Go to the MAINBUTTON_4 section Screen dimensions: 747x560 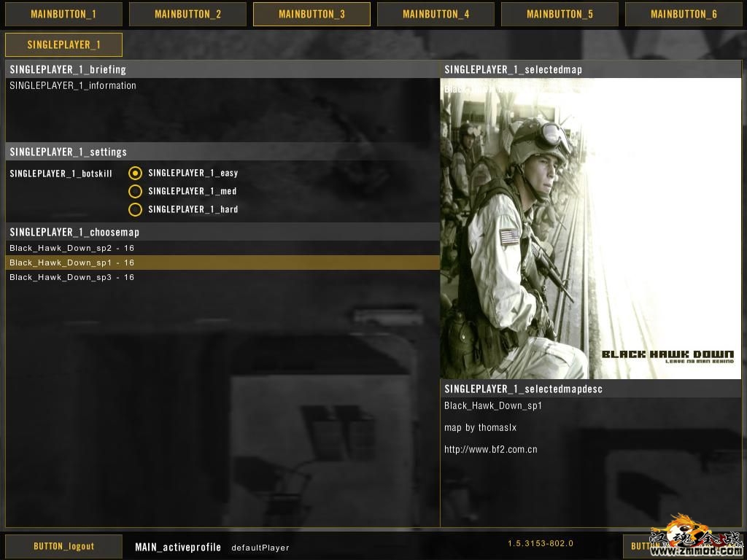pos(436,15)
